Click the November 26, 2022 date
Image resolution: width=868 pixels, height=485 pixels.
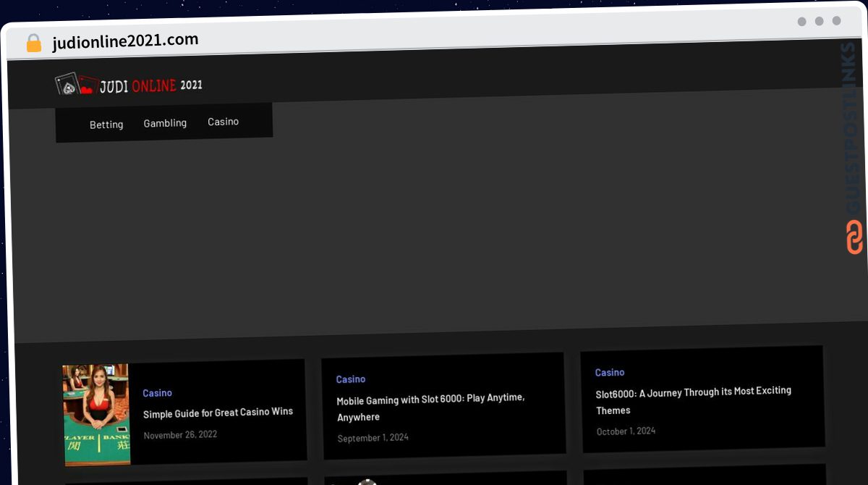click(180, 435)
